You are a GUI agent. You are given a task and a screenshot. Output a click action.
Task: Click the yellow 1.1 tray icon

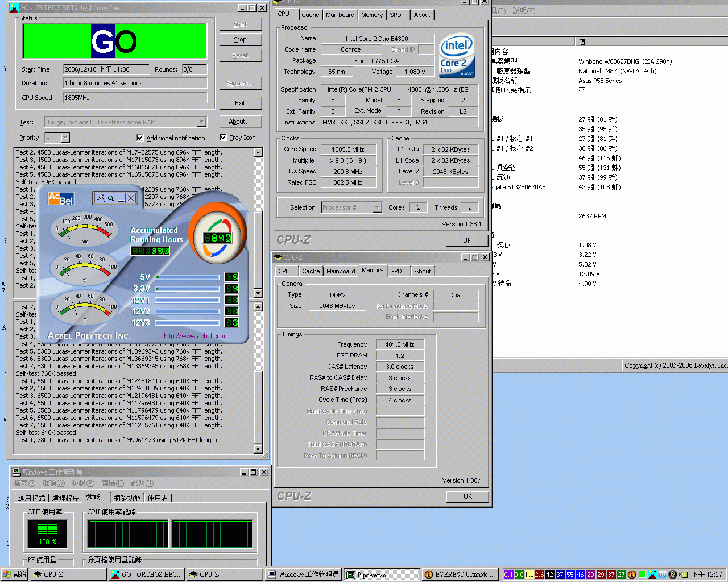click(x=530, y=575)
